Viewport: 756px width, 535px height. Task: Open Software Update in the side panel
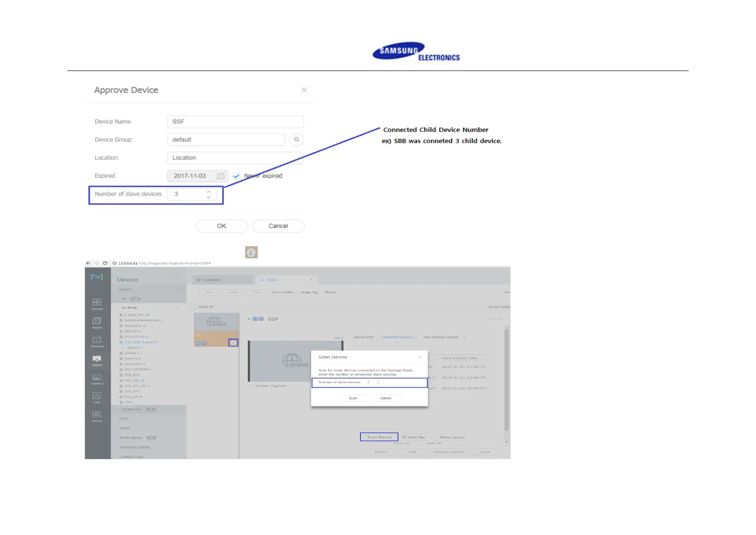pyautogui.click(x=134, y=447)
